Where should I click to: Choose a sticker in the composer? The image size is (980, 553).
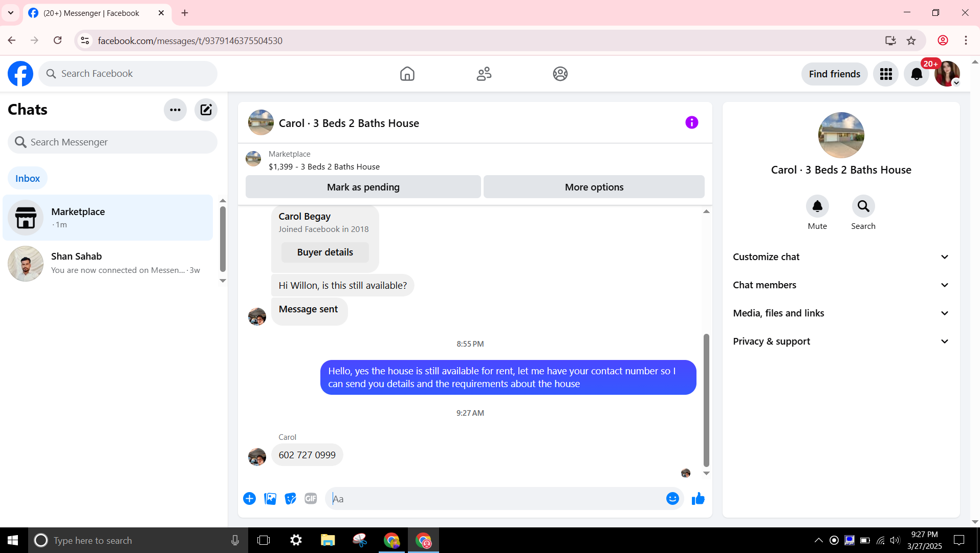291,498
